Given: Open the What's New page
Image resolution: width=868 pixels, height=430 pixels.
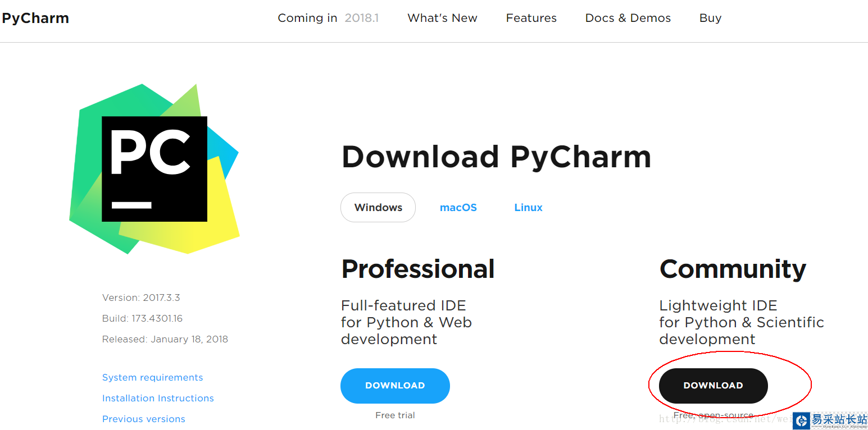Looking at the screenshot, I should [x=442, y=18].
